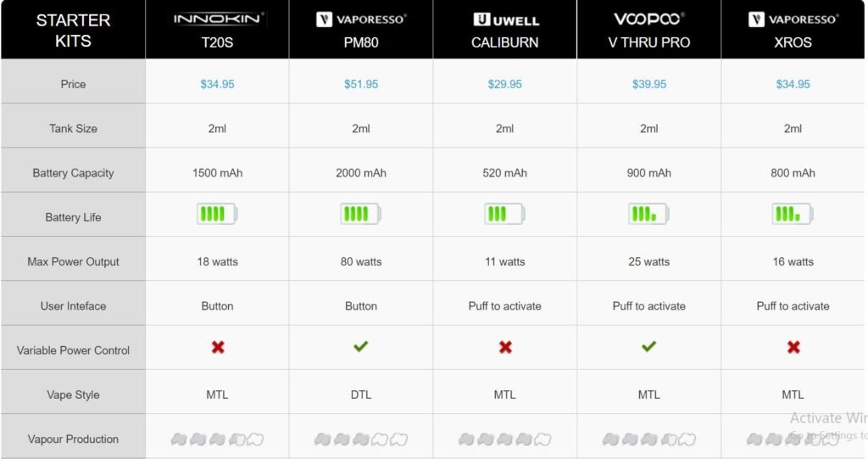This screenshot has width=868, height=459.
Task: Click the red cross for T20S variable power
Action: pos(218,347)
